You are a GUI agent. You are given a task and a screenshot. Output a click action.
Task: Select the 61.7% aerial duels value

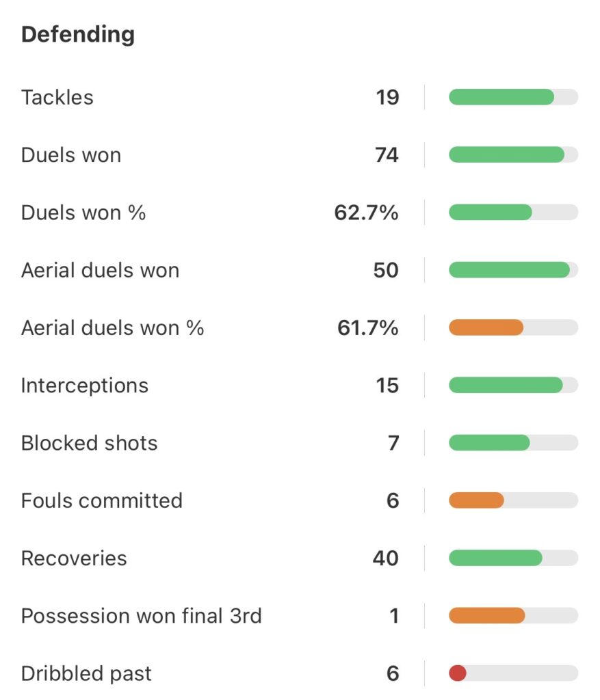point(367,328)
